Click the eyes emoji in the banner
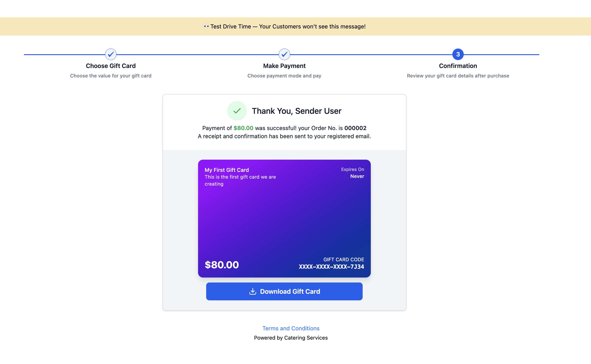 [x=206, y=26]
